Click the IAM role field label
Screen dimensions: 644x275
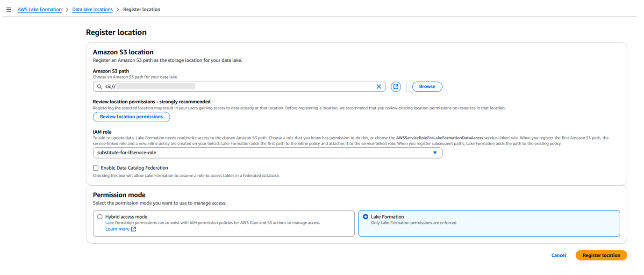(102, 132)
